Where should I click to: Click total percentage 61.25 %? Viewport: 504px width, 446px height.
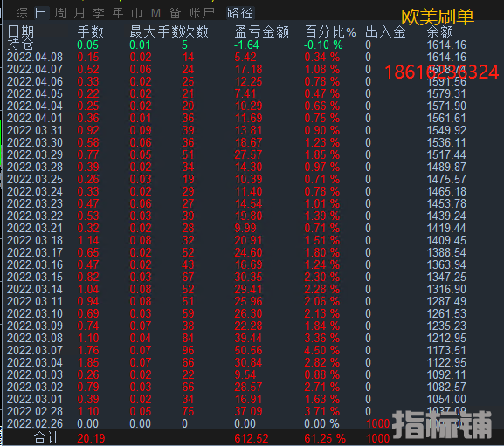pyautogui.click(x=325, y=438)
